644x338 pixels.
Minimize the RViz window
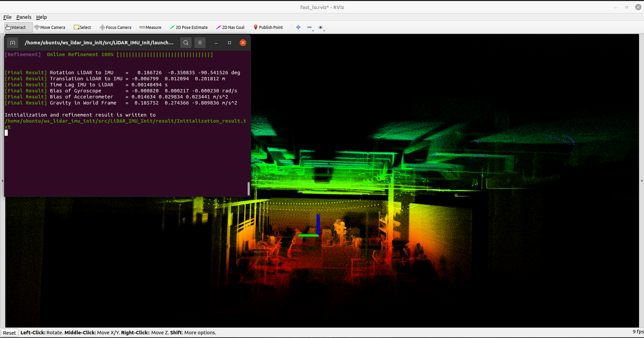615,7
